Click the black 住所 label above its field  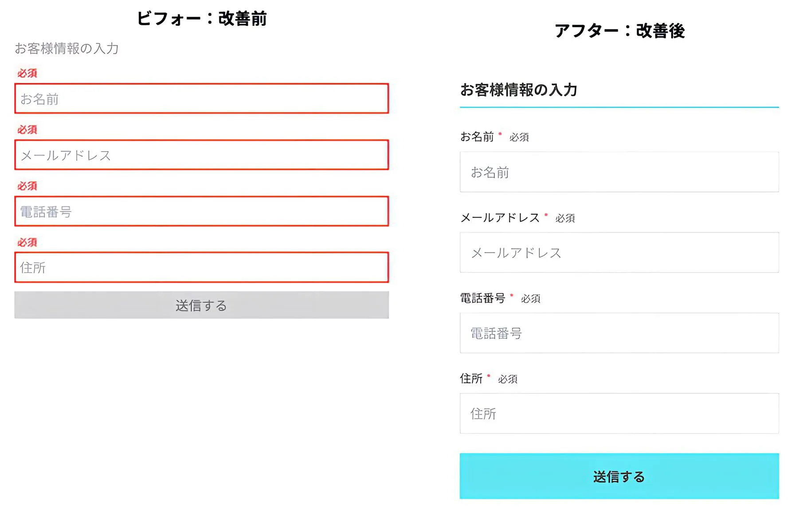click(471, 379)
